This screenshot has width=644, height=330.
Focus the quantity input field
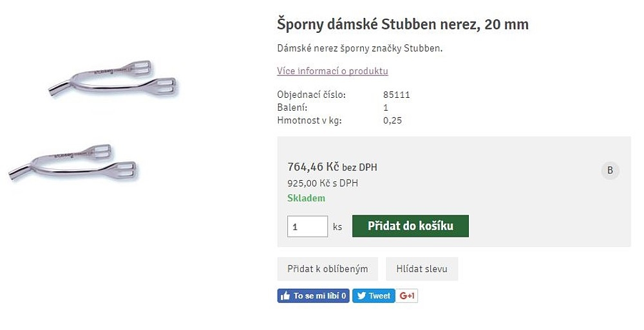click(x=307, y=226)
